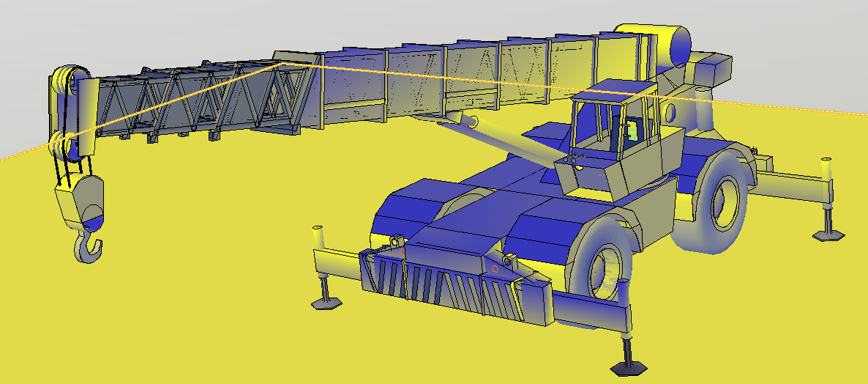Click the front grille of the crane
This screenshot has height=384, width=868.
click(439, 288)
